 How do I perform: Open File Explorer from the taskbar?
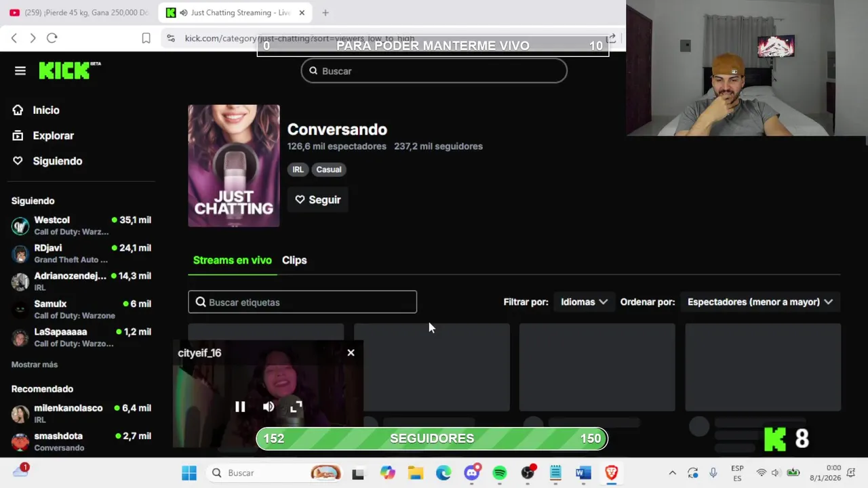click(415, 473)
